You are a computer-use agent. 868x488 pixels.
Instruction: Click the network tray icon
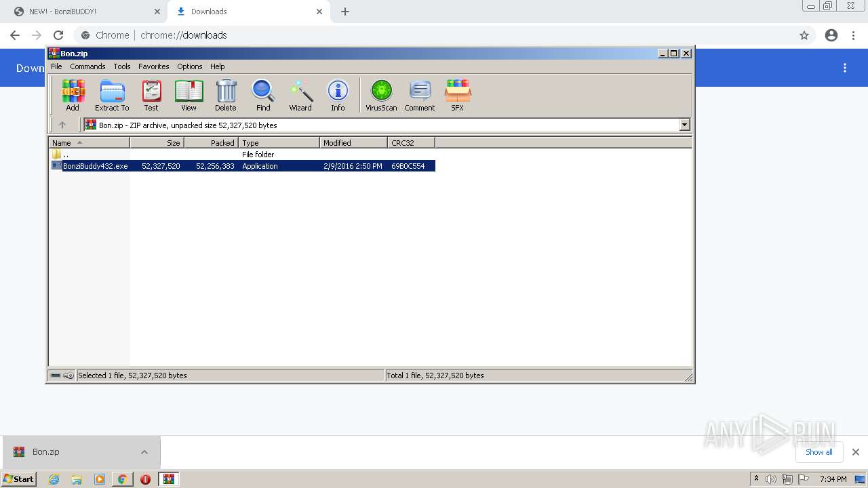click(787, 479)
